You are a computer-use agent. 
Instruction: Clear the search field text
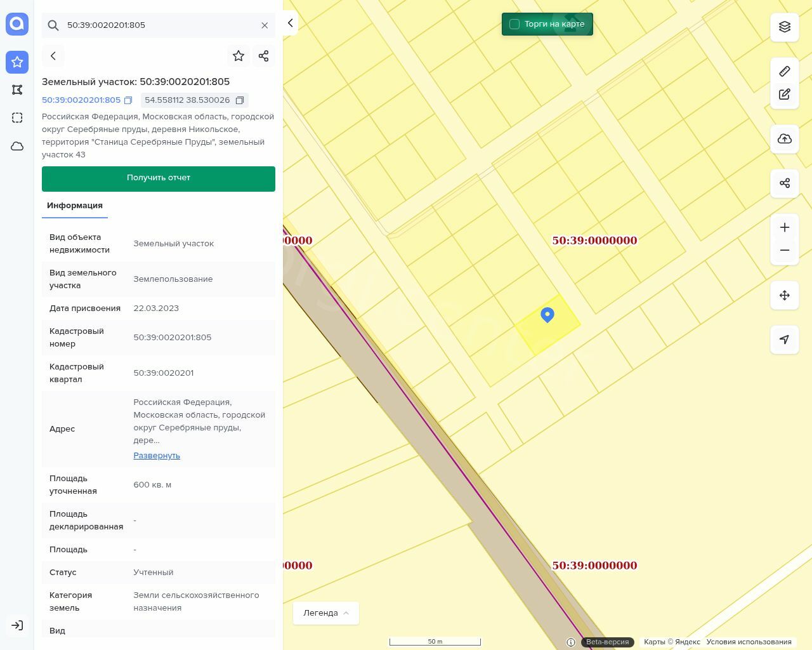(x=265, y=25)
